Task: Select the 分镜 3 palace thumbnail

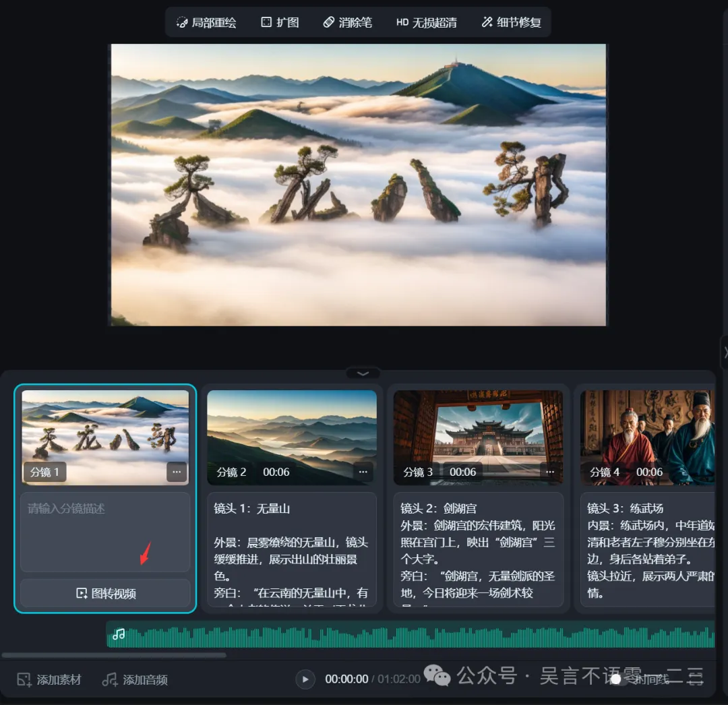Action: click(478, 437)
